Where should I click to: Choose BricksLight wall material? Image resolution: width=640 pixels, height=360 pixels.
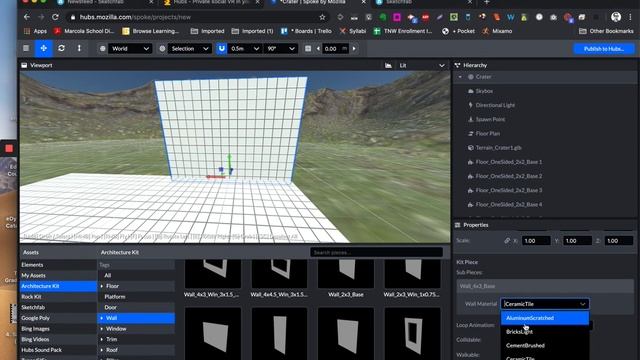(x=545, y=332)
